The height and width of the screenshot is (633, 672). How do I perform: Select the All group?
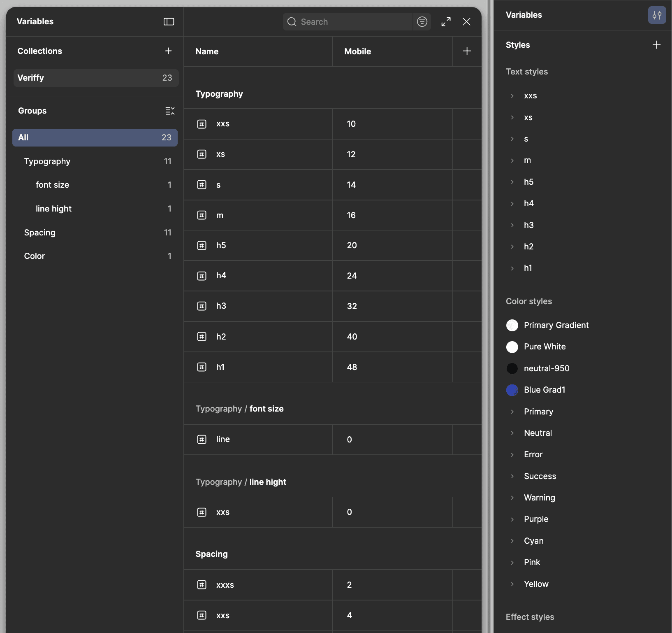click(95, 137)
